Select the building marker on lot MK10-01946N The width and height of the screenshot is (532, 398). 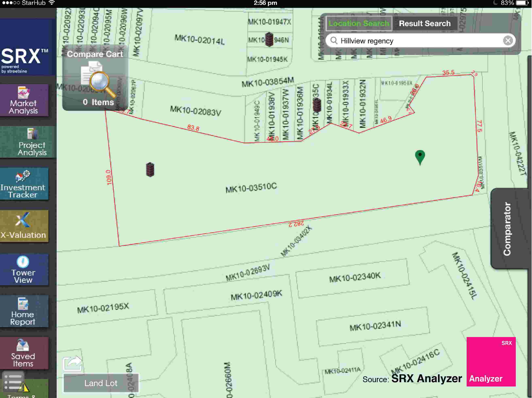(x=269, y=39)
